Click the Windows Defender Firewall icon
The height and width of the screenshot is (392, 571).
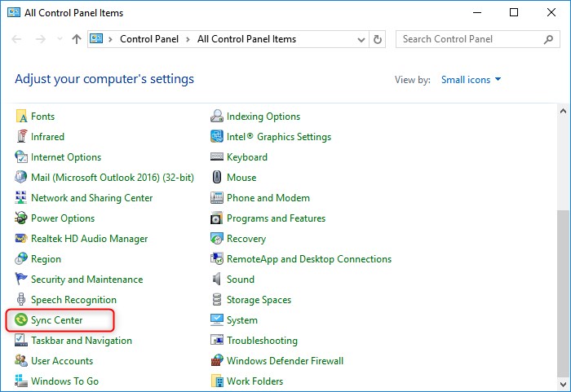click(x=217, y=361)
